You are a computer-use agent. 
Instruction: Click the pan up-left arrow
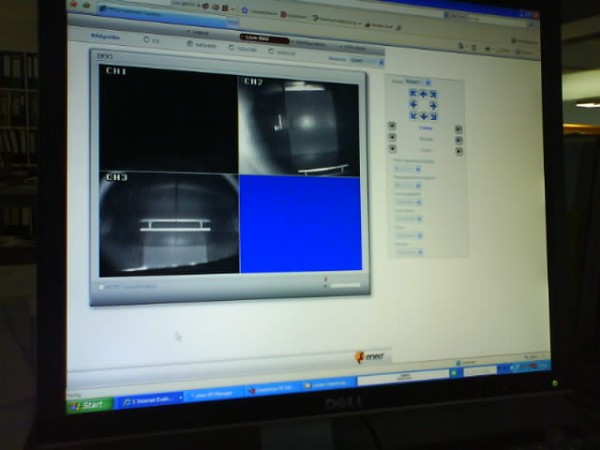pyautogui.click(x=412, y=93)
